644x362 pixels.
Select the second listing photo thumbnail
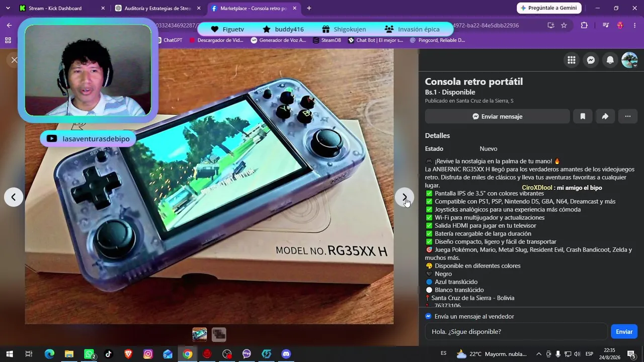point(219,334)
